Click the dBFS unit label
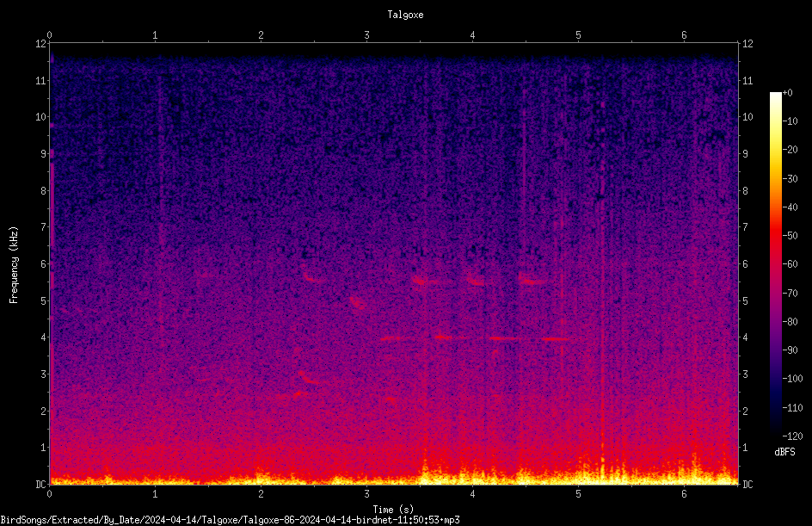 (784, 452)
